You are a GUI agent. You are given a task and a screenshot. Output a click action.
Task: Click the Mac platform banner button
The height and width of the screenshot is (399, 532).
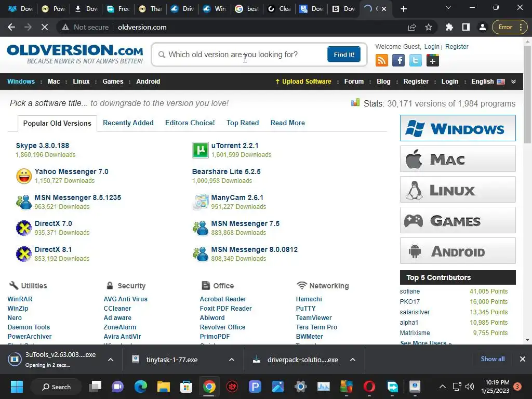458,159
